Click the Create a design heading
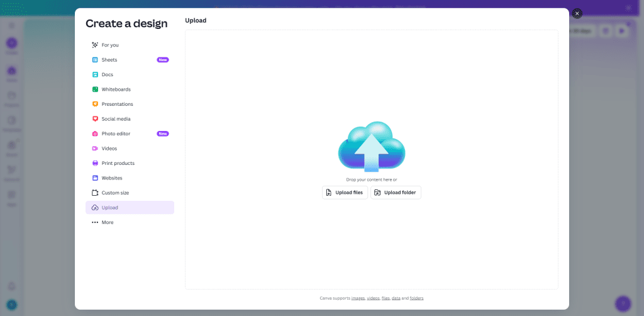 coord(126,23)
